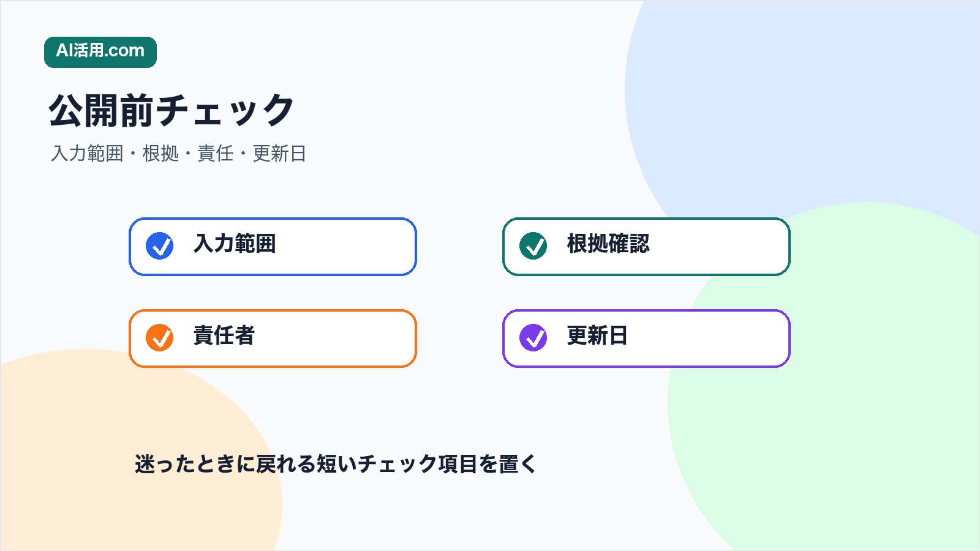This screenshot has width=980, height=551.
Task: Click the orange checkmark icon beside 責任者
Action: pyautogui.click(x=160, y=338)
